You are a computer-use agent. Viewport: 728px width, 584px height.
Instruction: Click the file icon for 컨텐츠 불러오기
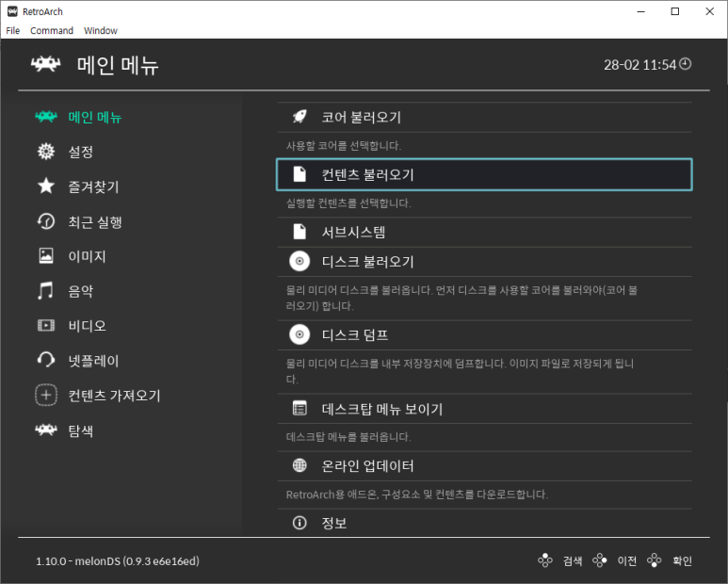coord(299,174)
